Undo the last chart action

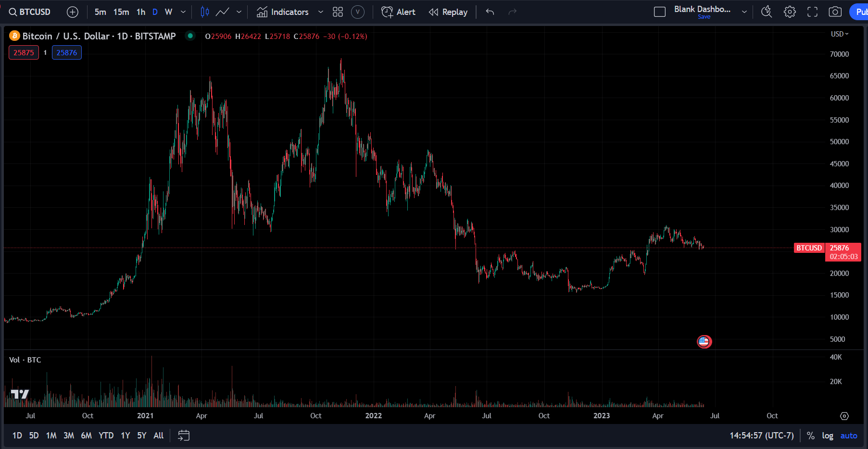tap(490, 12)
